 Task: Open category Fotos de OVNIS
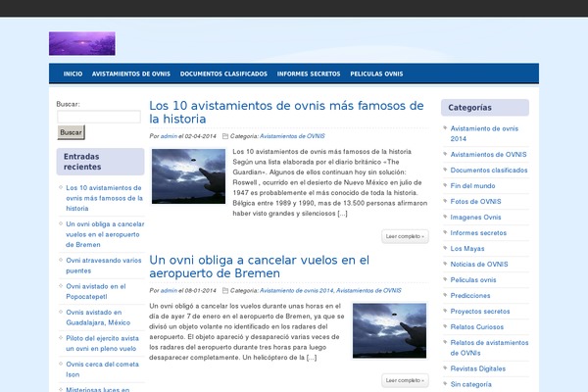point(475,202)
